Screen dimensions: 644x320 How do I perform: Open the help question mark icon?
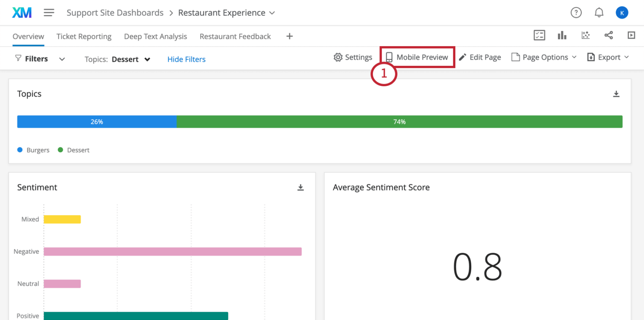coord(576,13)
